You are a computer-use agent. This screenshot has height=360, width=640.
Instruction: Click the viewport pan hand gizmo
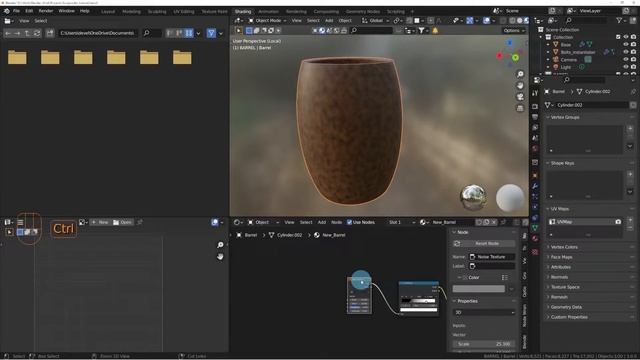coord(520,85)
